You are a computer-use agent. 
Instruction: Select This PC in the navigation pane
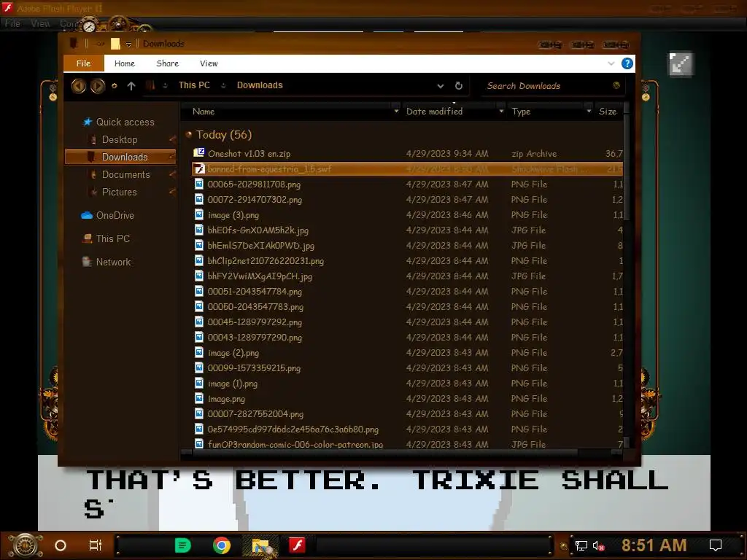coord(113,238)
